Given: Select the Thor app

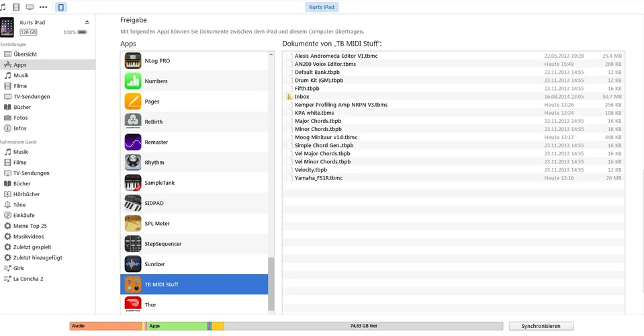Looking at the screenshot, I should (194, 304).
